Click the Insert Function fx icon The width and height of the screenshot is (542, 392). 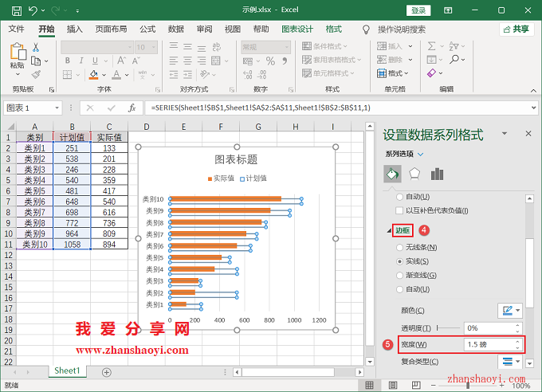tap(132, 108)
